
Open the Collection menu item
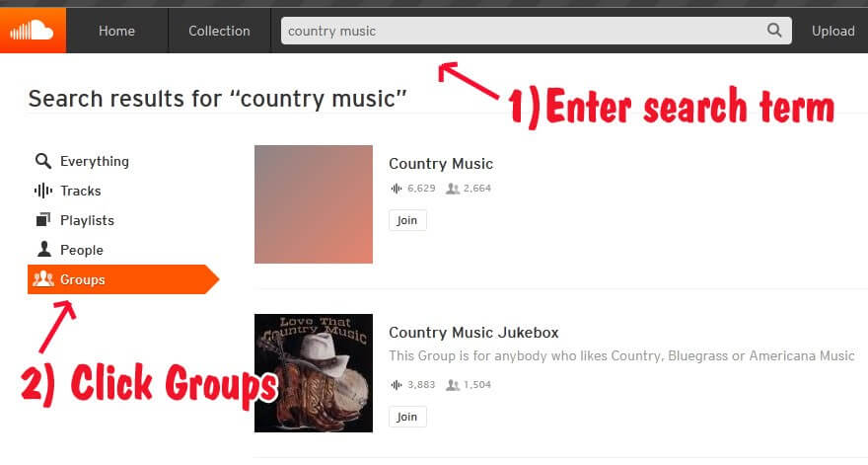(219, 31)
